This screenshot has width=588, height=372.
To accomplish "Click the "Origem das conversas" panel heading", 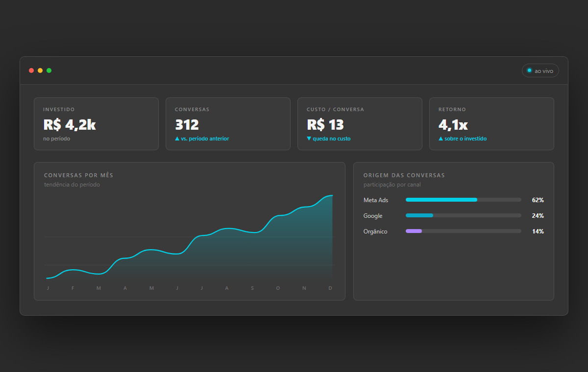I will point(404,175).
